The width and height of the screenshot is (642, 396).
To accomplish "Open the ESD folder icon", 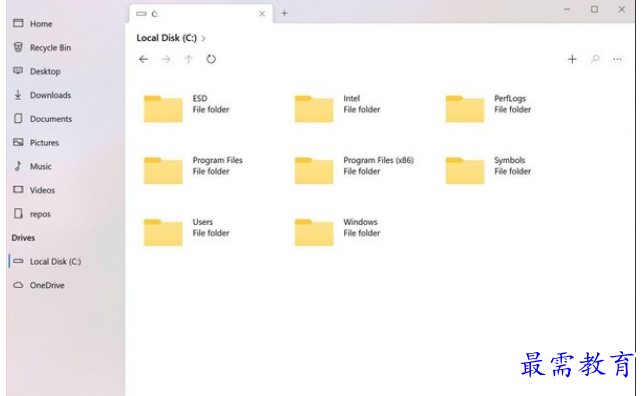I will click(163, 109).
